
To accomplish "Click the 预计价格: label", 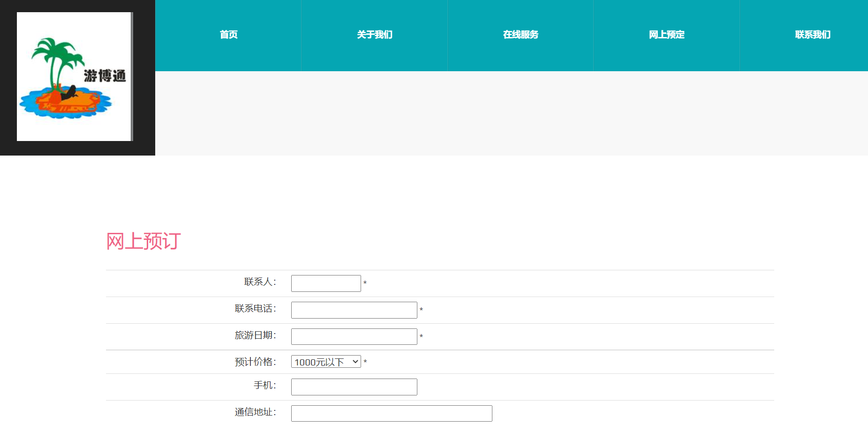I will pyautogui.click(x=256, y=362).
